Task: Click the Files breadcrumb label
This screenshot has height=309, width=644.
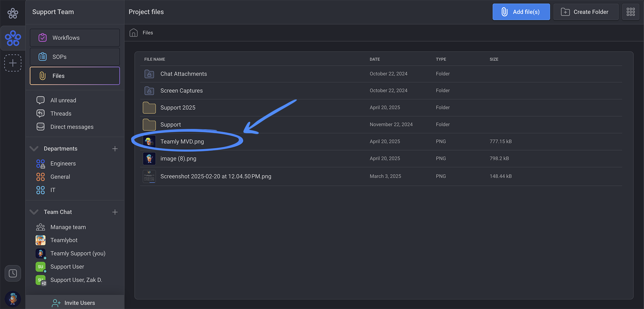Action: 148,32
